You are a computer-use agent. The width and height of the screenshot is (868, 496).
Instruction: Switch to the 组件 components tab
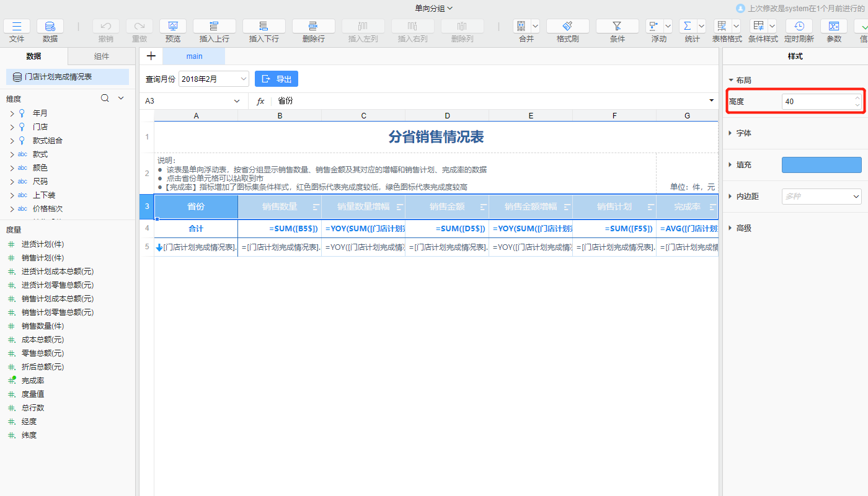102,56
